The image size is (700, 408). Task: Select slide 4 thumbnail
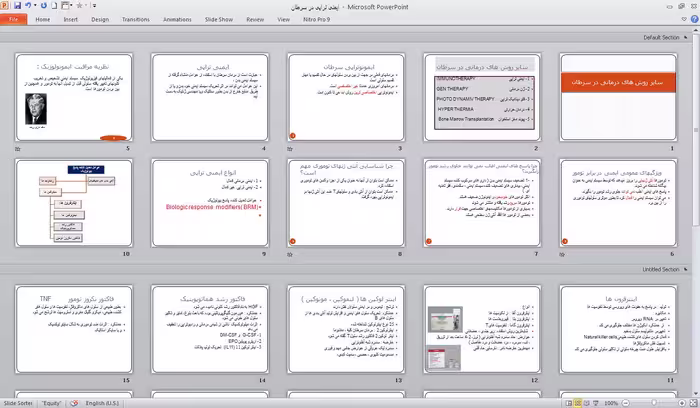coord(210,97)
